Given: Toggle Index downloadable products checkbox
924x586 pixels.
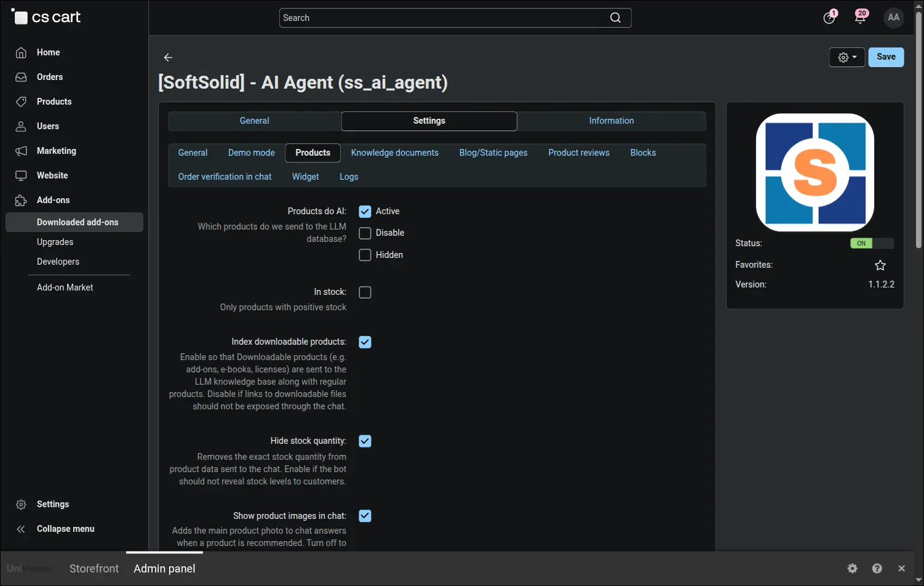Looking at the screenshot, I should (x=365, y=342).
